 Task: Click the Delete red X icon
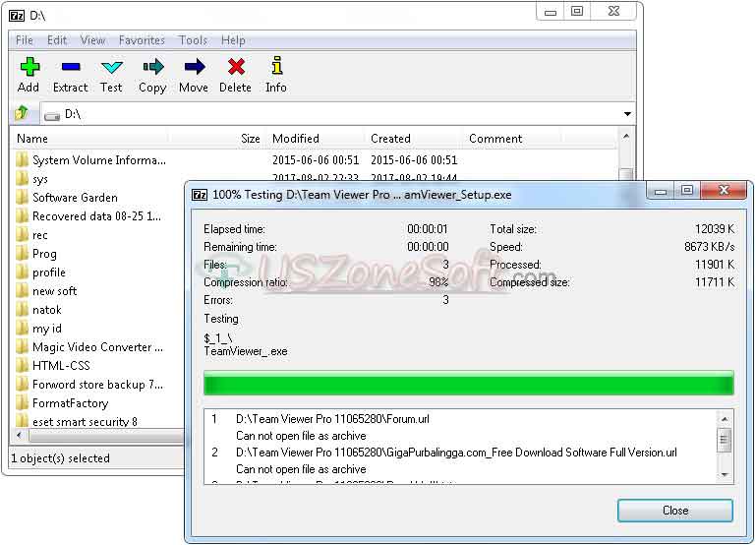coord(236,67)
